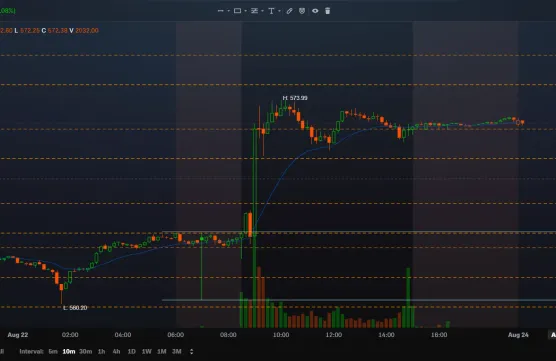Click the L: 560.20 low price label
Image resolution: width=556 pixels, height=361 pixels.
tap(75, 308)
